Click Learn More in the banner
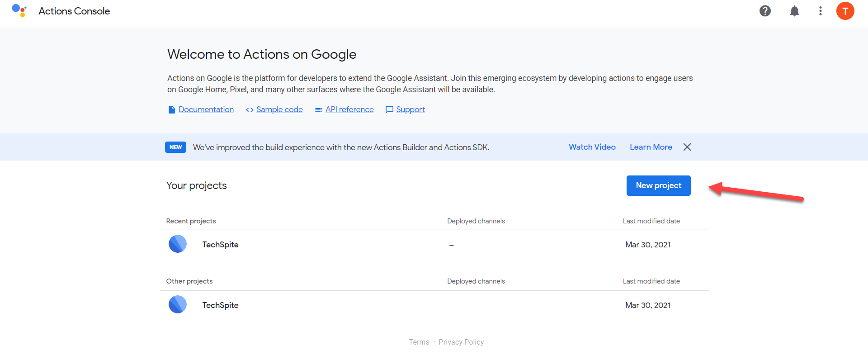The height and width of the screenshot is (355, 868). tap(651, 147)
